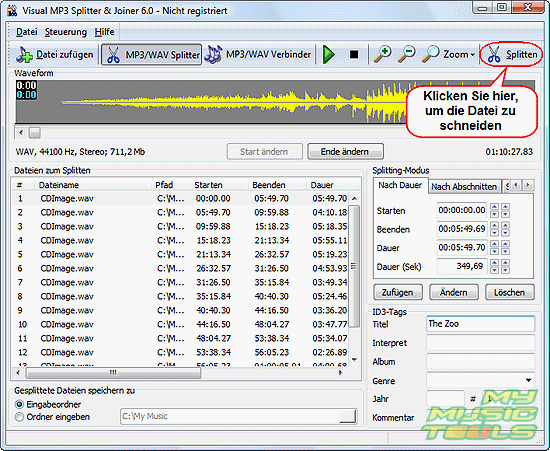The image size is (550, 451).
Task: Select row 5 with duration 05:19.23
Action: tap(181, 254)
